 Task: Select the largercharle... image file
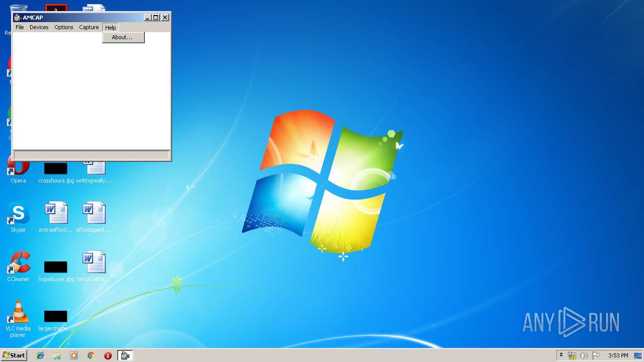[x=56, y=320]
